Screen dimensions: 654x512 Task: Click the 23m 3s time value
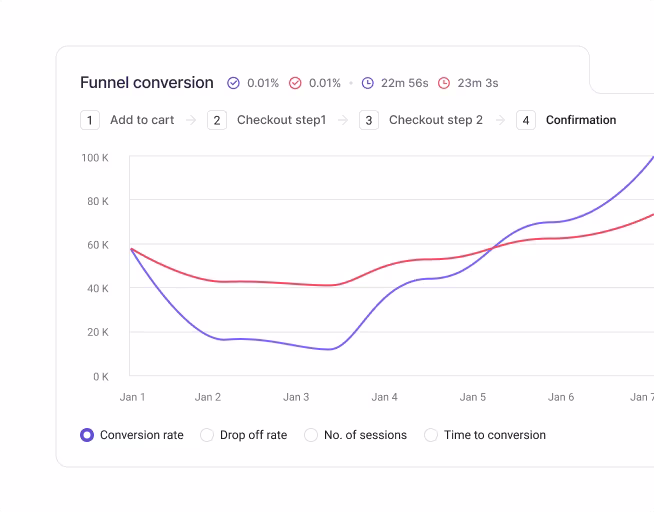[478, 83]
